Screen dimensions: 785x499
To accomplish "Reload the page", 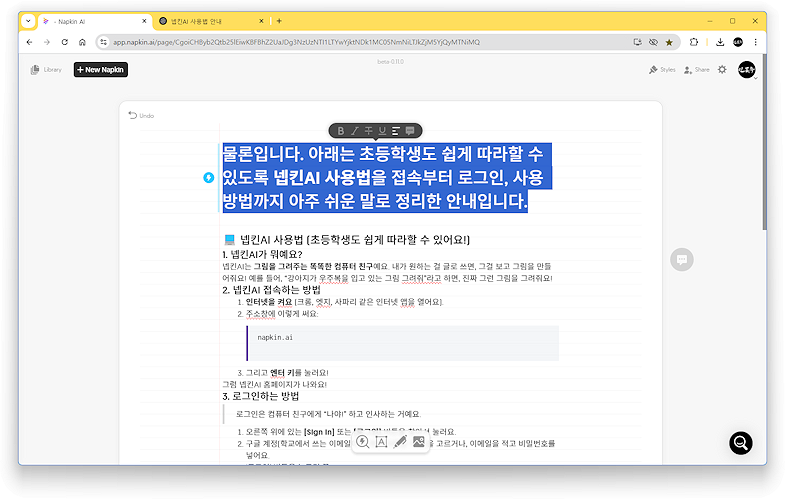I will (x=65, y=42).
